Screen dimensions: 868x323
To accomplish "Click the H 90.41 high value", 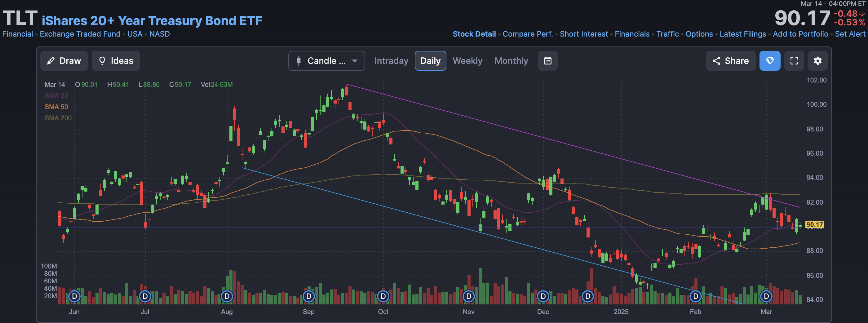I will tap(118, 85).
